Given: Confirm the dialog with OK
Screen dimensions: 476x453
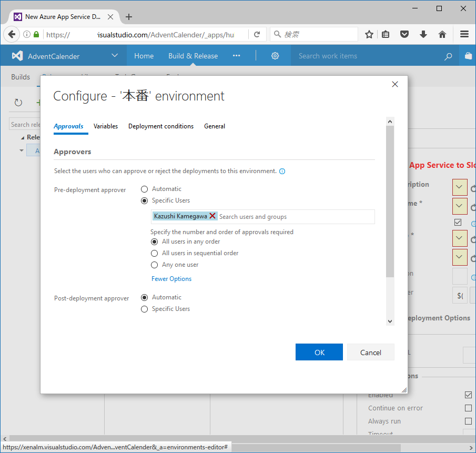Looking at the screenshot, I should [319, 352].
